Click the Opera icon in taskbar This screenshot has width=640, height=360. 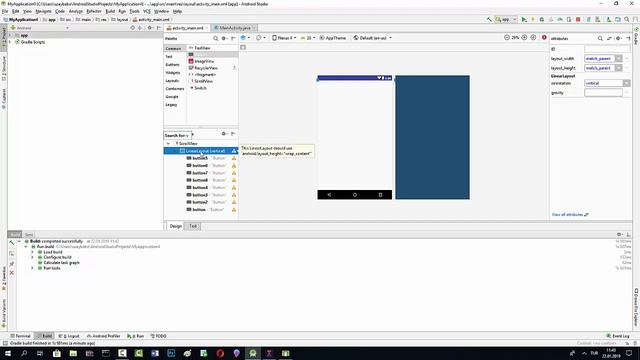pos(220,353)
